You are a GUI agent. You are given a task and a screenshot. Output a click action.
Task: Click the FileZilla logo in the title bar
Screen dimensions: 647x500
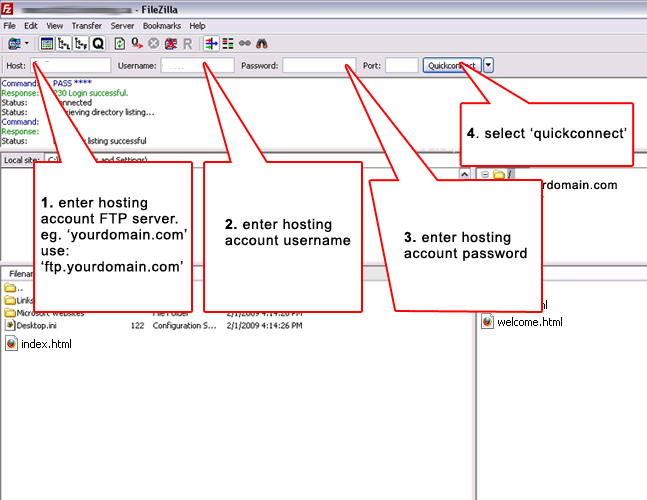coord(7,8)
